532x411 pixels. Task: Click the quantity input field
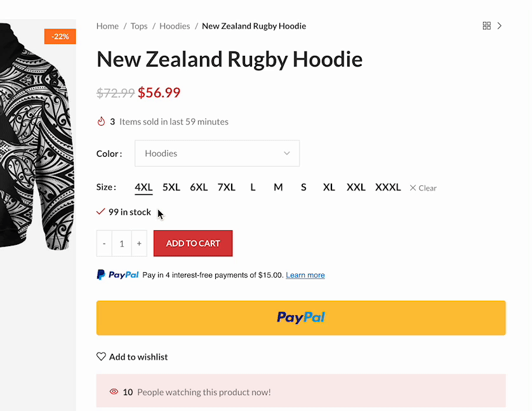(x=122, y=244)
